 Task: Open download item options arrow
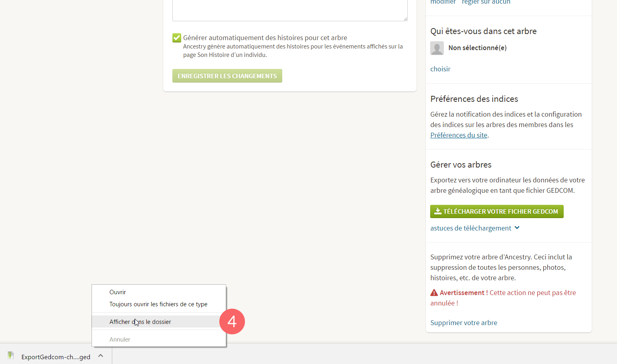coord(101,356)
